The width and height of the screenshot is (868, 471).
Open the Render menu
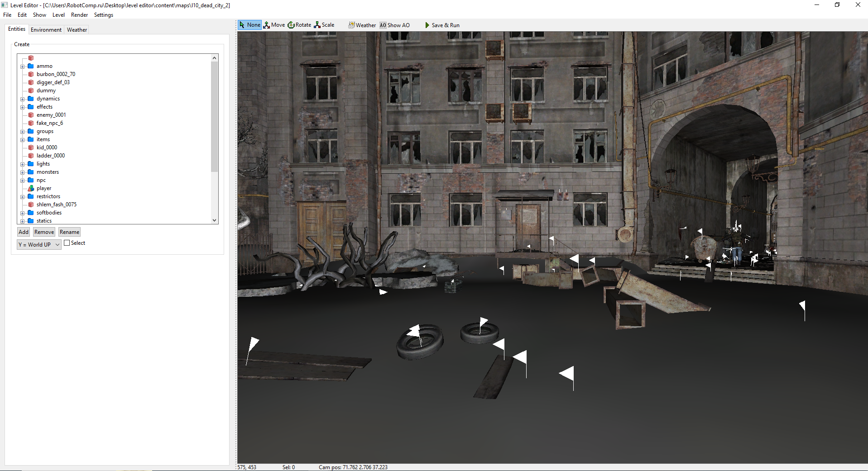pyautogui.click(x=79, y=15)
